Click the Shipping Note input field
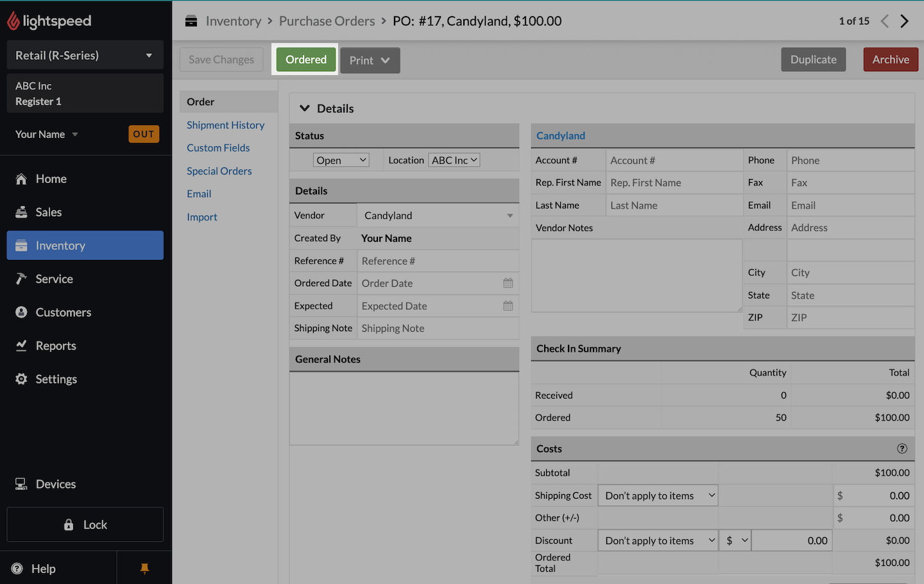 coord(438,329)
